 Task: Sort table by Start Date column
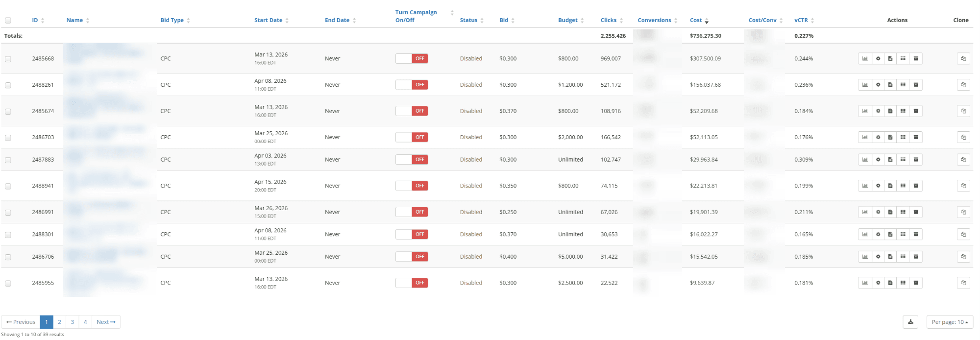[x=271, y=20]
